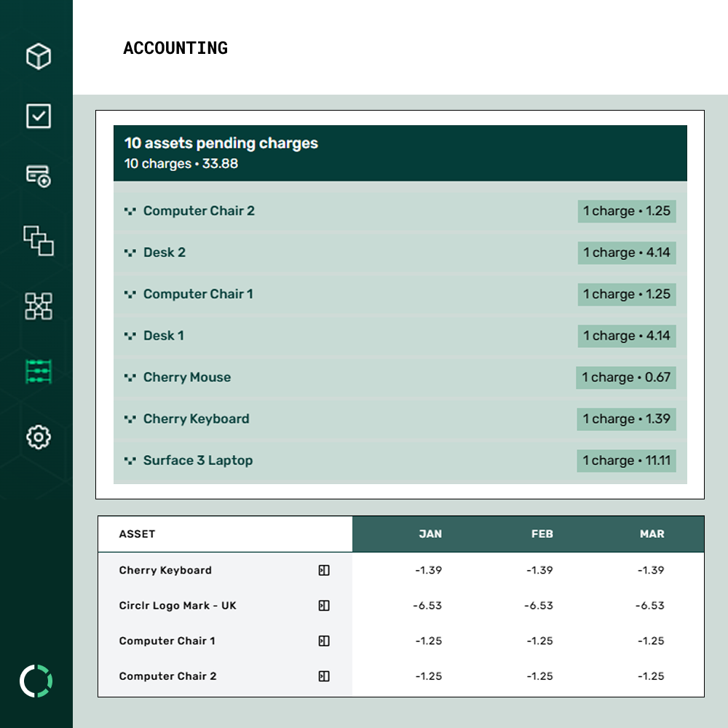Open side panel icon for table Computer Chair 1
This screenshot has width=728, height=728.
(x=324, y=641)
